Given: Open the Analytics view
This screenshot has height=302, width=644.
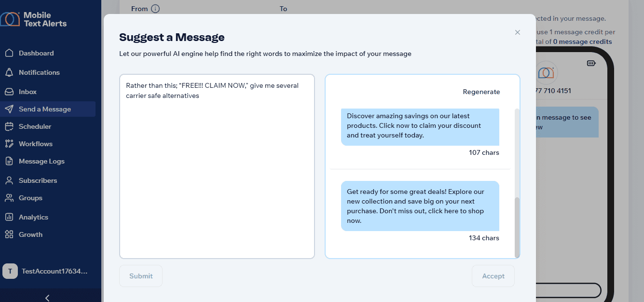Looking at the screenshot, I should tap(34, 217).
